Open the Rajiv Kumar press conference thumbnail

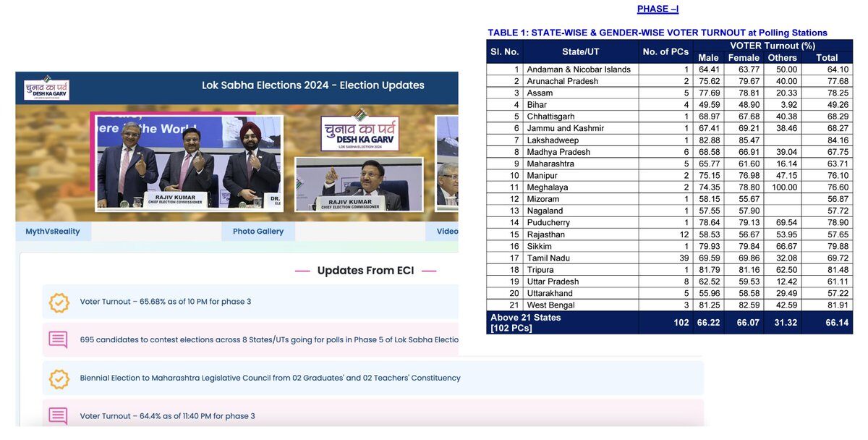pos(359,185)
